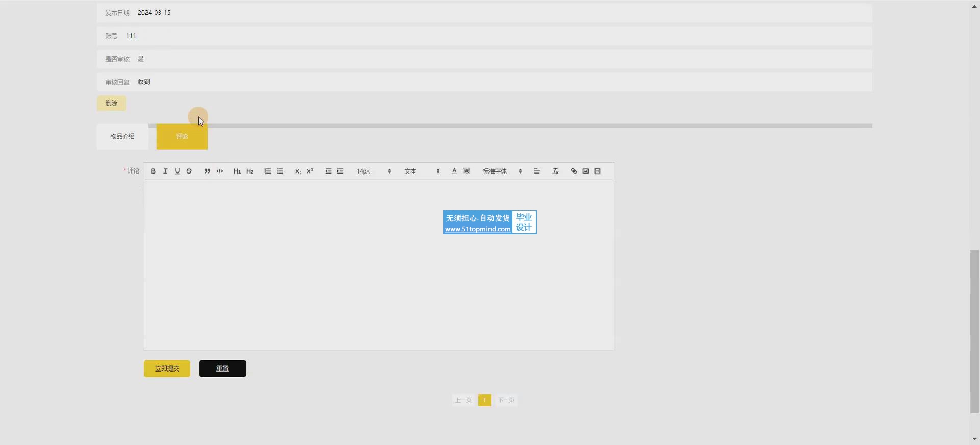This screenshot has height=445, width=980.
Task: Insert a blockquote in the editor
Action: [x=207, y=171]
